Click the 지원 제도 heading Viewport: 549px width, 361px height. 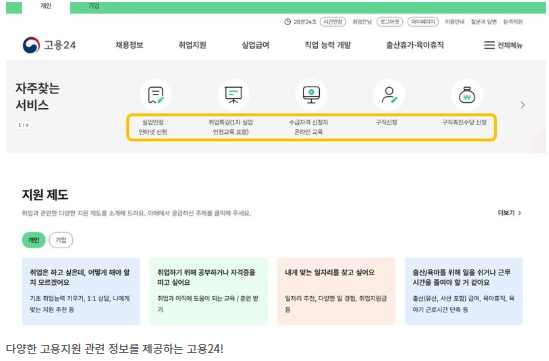(45, 195)
